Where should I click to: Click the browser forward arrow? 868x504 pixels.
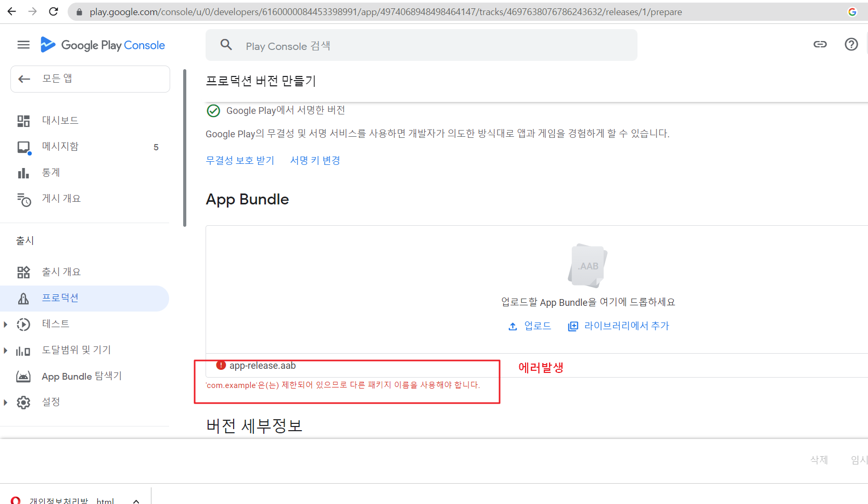pos(32,11)
